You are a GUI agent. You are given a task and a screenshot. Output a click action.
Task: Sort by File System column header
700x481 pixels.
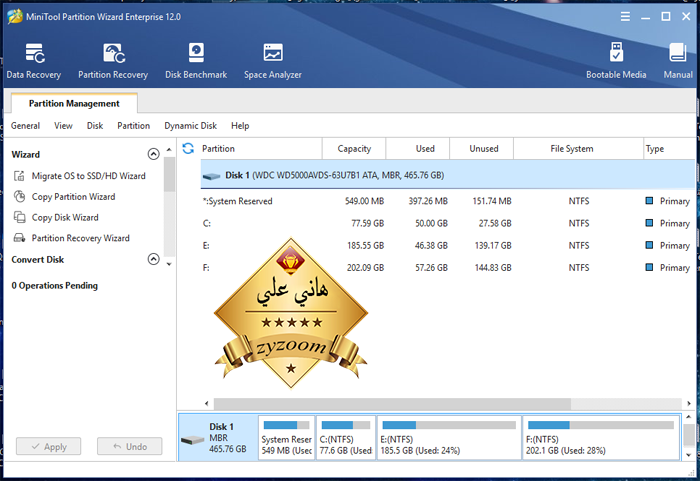coord(579,149)
